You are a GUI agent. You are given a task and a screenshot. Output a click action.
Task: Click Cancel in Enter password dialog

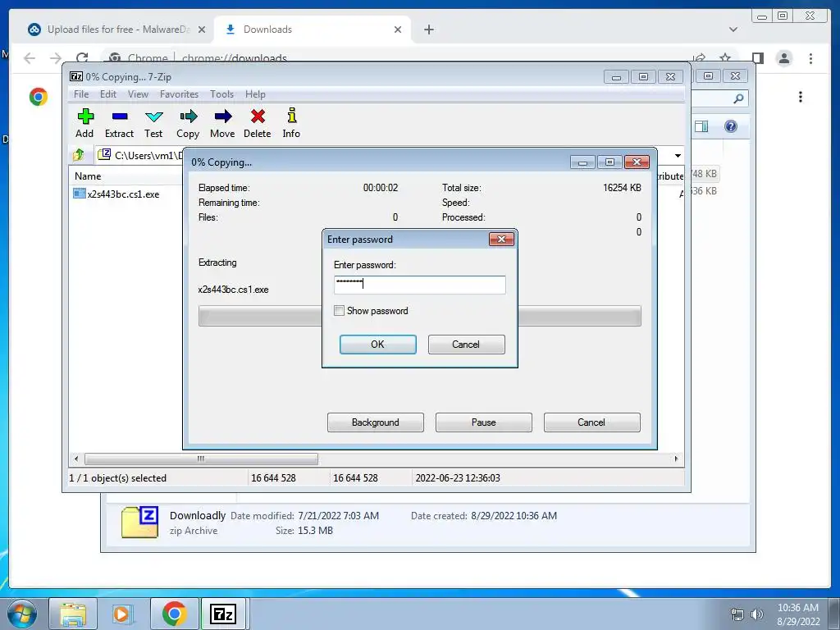(466, 345)
